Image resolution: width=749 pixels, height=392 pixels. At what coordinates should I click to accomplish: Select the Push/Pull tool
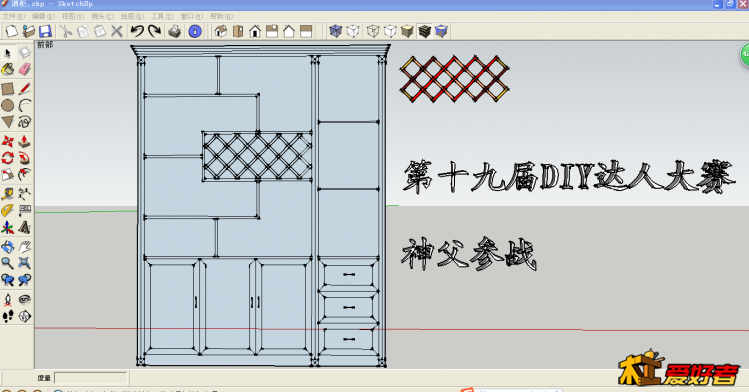click(x=25, y=141)
